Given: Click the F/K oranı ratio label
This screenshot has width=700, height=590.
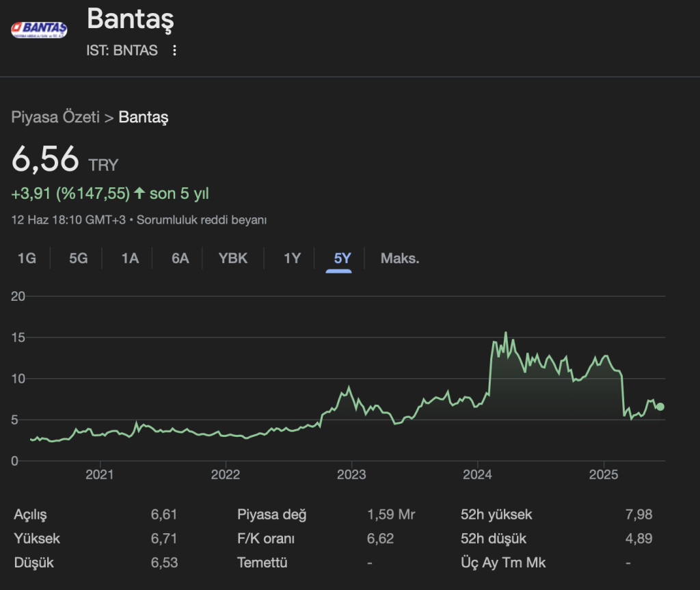Looking at the screenshot, I should point(266,539).
